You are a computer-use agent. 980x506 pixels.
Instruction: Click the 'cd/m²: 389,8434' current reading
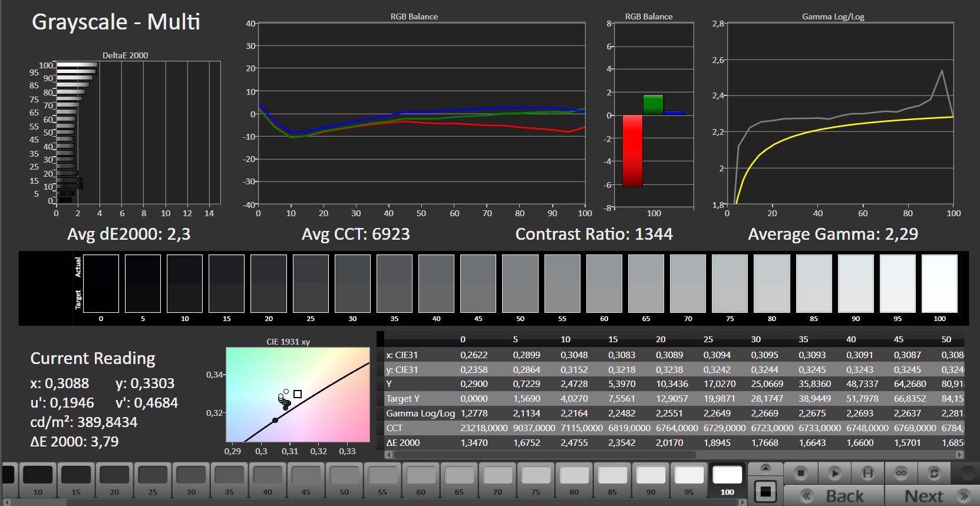(x=84, y=422)
